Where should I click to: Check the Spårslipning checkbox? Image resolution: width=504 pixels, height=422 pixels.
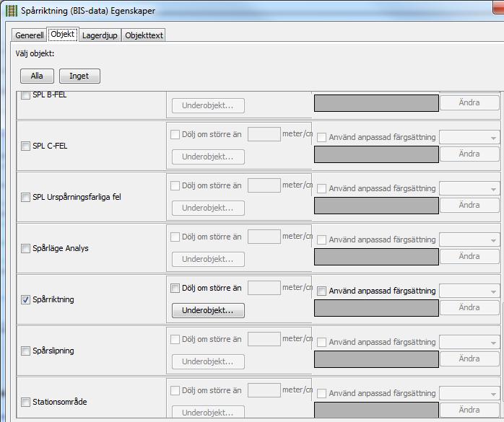(x=25, y=351)
